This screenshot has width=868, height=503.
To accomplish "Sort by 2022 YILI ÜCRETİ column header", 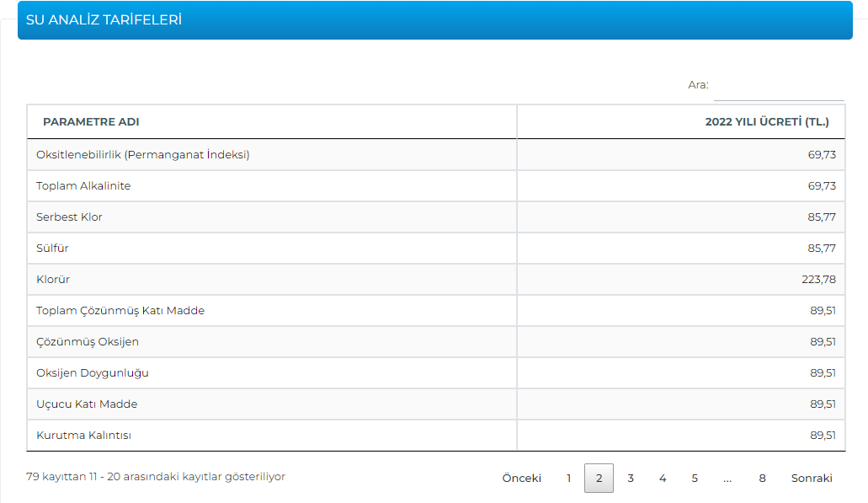I will point(766,122).
